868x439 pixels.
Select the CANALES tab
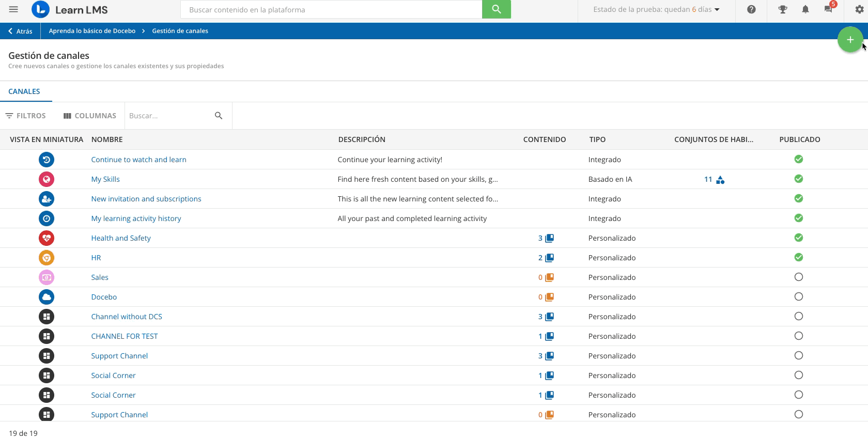[x=24, y=91]
